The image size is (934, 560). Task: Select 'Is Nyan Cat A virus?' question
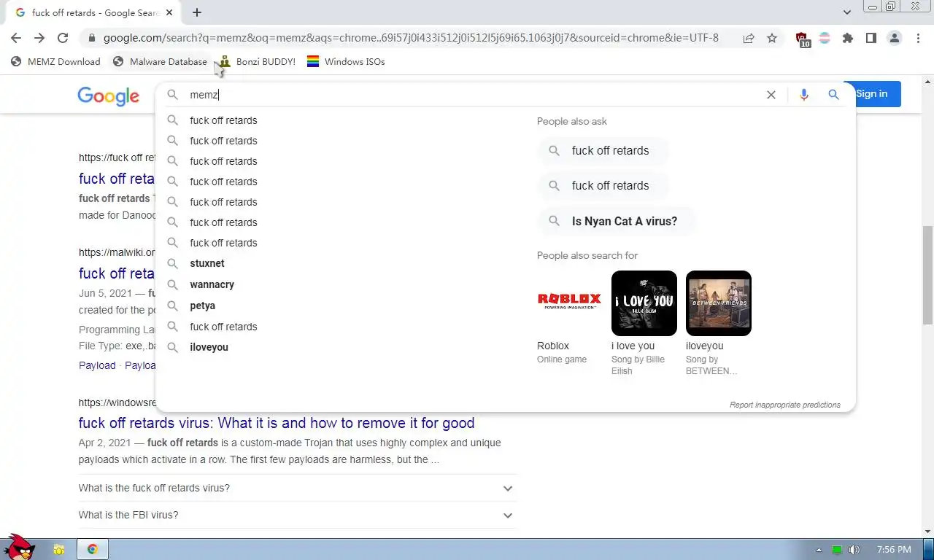pyautogui.click(x=617, y=221)
